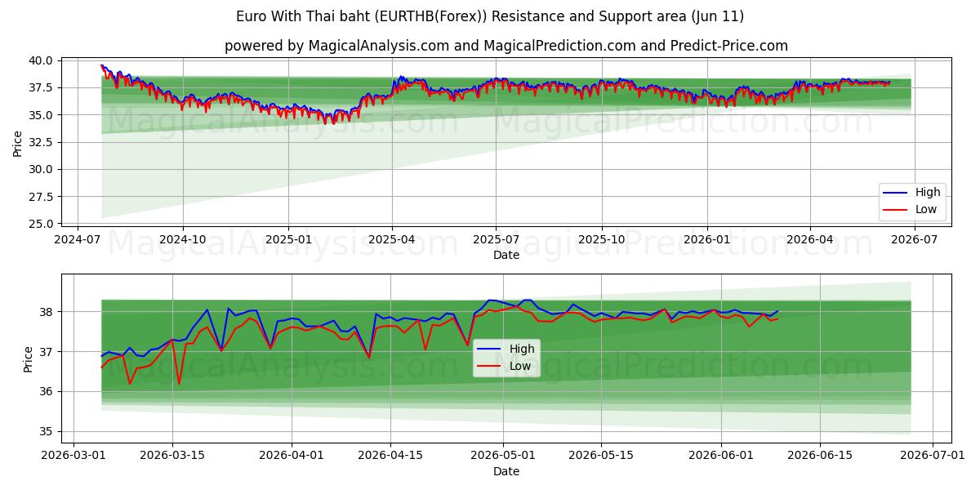Click the bottom chart's 'Date' axis label
980x490 pixels.
click(x=506, y=471)
